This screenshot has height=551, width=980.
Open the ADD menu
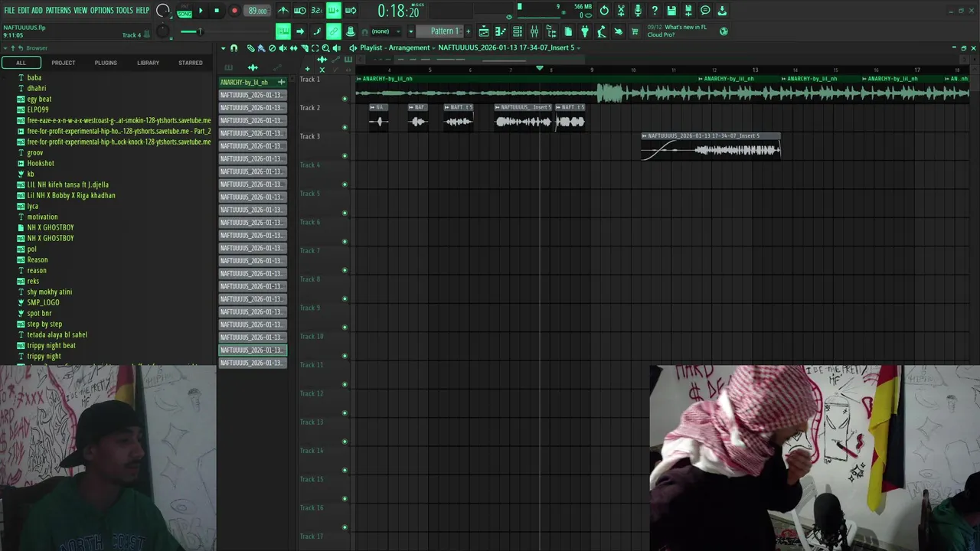37,11
